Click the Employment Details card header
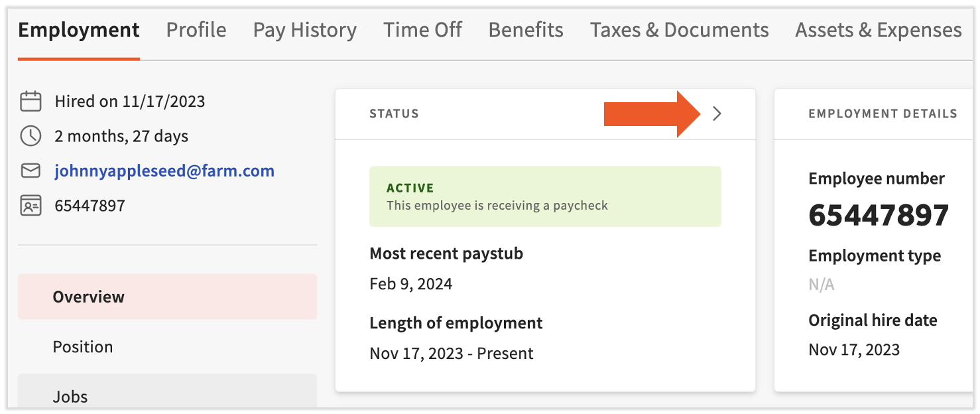 [x=883, y=114]
